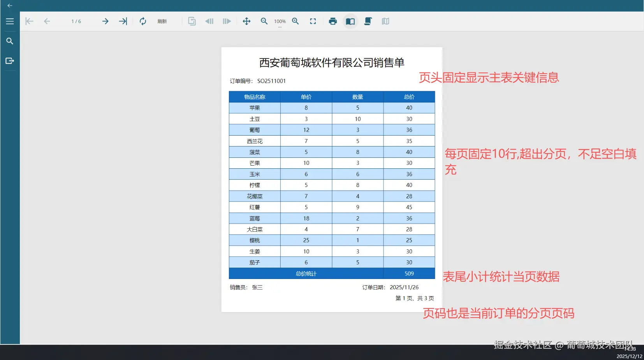
Task: Go back to the parent report
Action: click(x=192, y=21)
